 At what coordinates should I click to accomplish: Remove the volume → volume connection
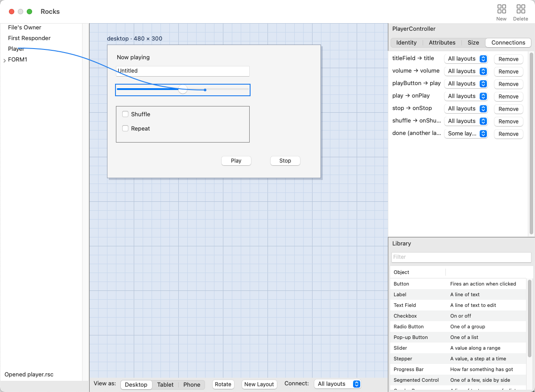point(508,71)
